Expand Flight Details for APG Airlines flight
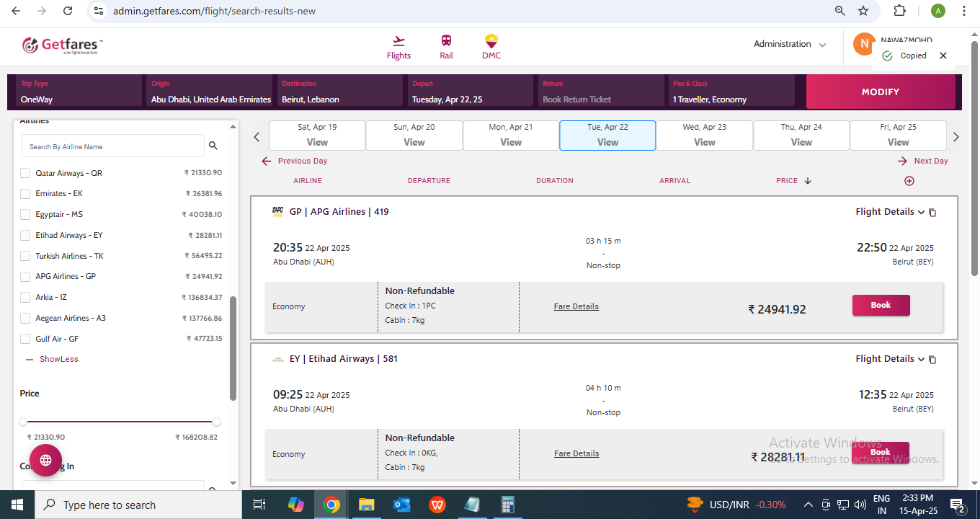Image resolution: width=980 pixels, height=519 pixels. tap(889, 212)
